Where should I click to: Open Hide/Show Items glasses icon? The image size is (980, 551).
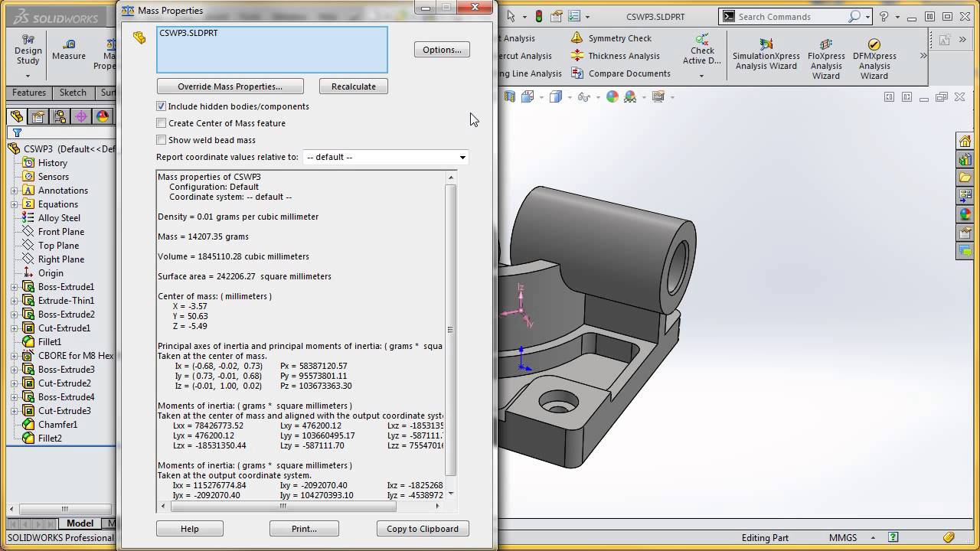point(584,96)
